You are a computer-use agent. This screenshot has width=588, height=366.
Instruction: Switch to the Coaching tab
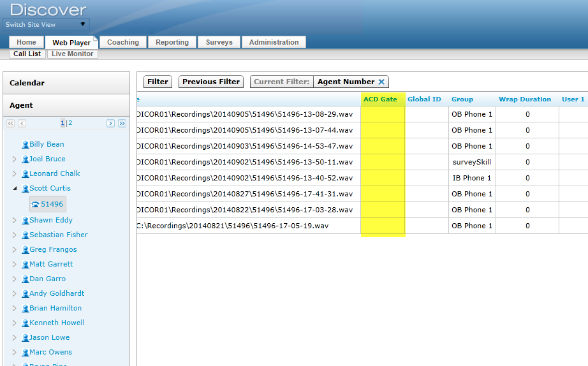click(x=123, y=42)
